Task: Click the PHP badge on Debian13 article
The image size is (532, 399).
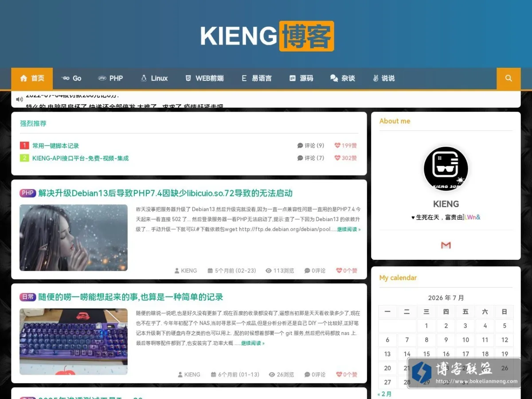Action: 28,193
